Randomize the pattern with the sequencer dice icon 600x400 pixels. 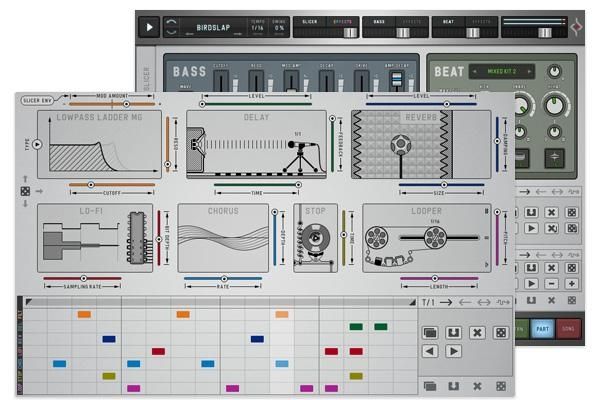click(x=500, y=332)
